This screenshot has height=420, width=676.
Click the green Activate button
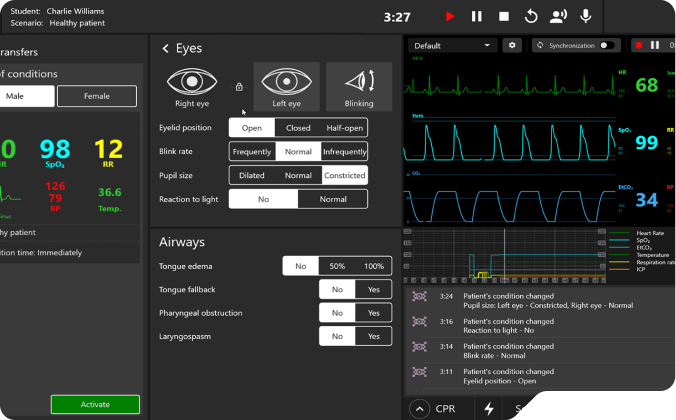[x=95, y=404]
